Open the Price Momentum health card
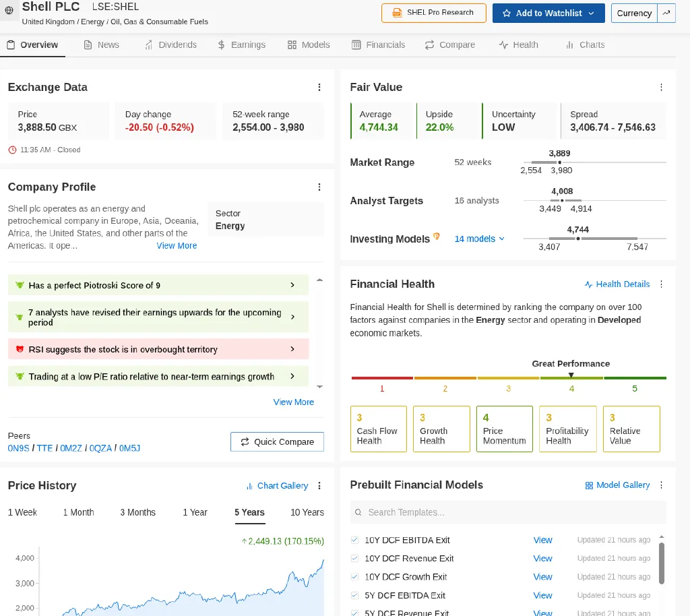690x616 pixels. pyautogui.click(x=504, y=429)
